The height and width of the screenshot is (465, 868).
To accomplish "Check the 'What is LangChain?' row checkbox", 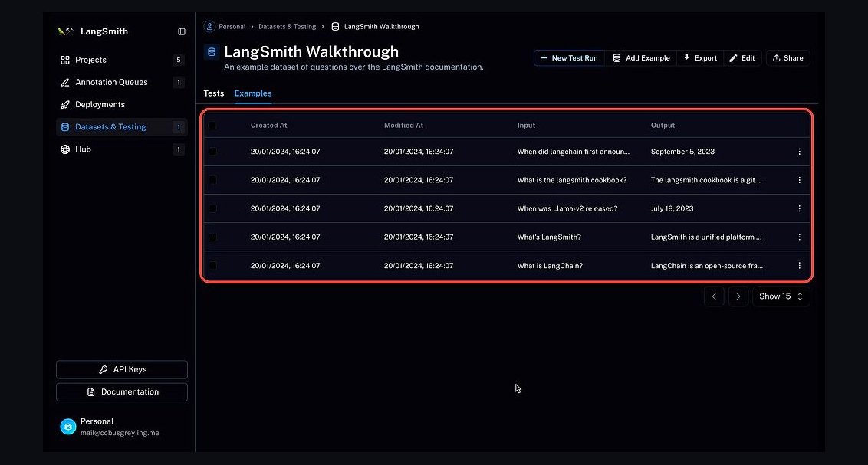I will 212,266.
